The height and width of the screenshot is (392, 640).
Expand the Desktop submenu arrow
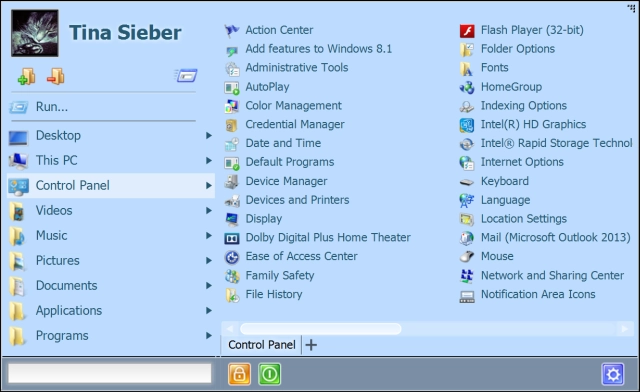(x=209, y=136)
